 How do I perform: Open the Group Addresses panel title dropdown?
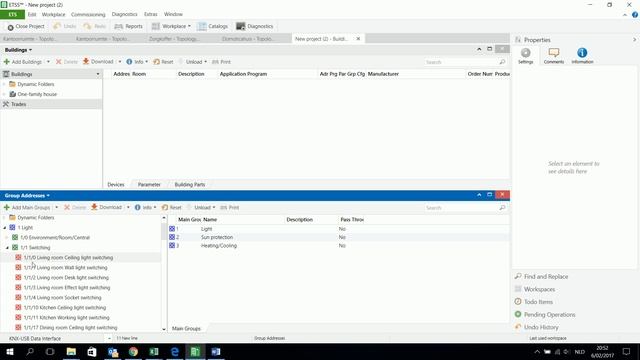coord(27,196)
